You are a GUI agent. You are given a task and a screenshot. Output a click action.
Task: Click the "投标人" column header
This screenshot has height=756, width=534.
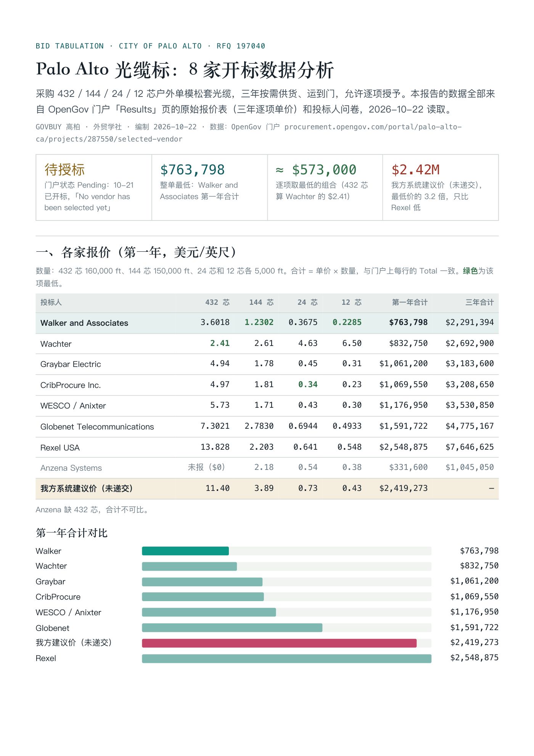(x=51, y=302)
